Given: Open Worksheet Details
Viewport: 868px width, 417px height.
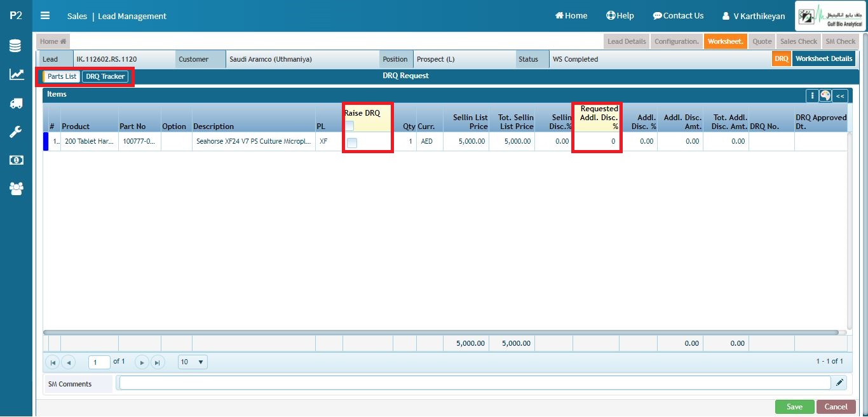Looking at the screenshot, I should (824, 59).
